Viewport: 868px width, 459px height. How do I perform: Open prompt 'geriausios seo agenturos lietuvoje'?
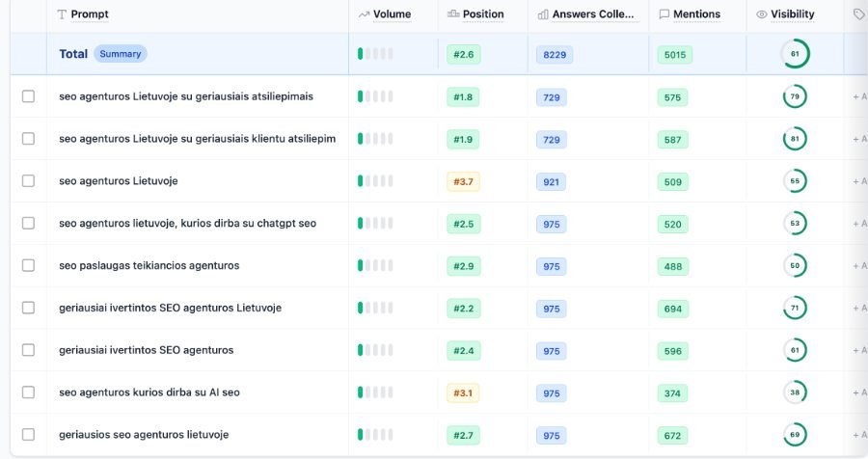point(144,435)
